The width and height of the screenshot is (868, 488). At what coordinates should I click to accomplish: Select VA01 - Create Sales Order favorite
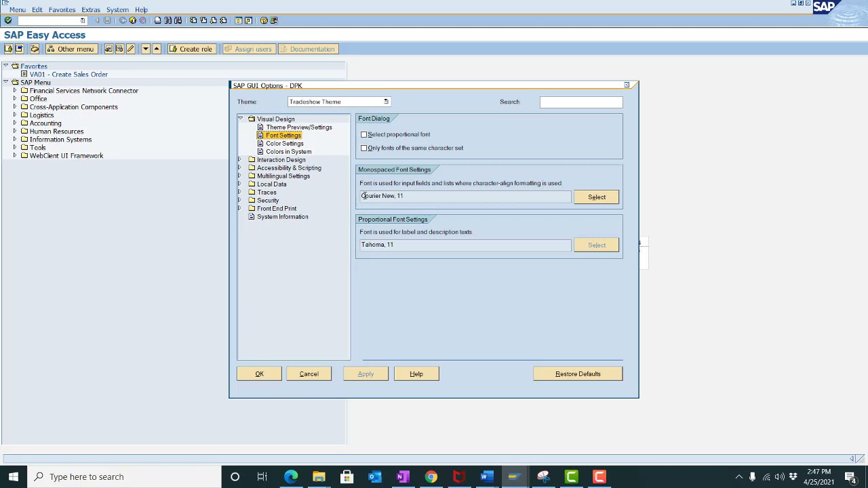(68, 75)
